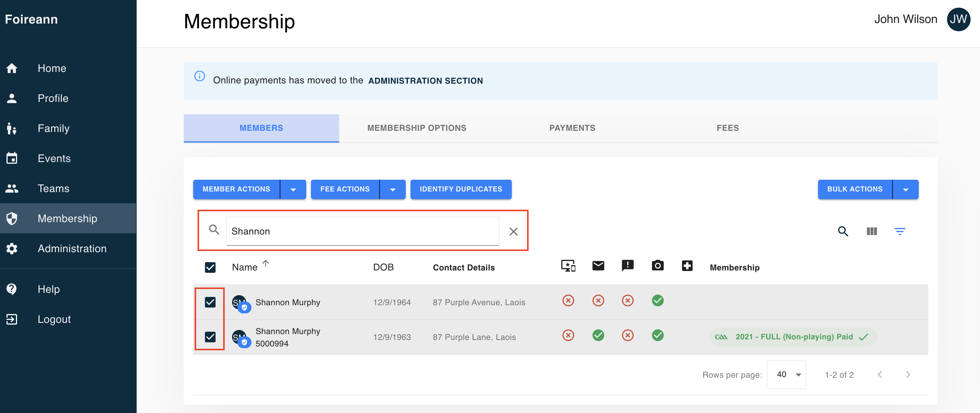This screenshot has height=413, width=980.
Task: Open the view columns icon
Action: [x=872, y=231]
